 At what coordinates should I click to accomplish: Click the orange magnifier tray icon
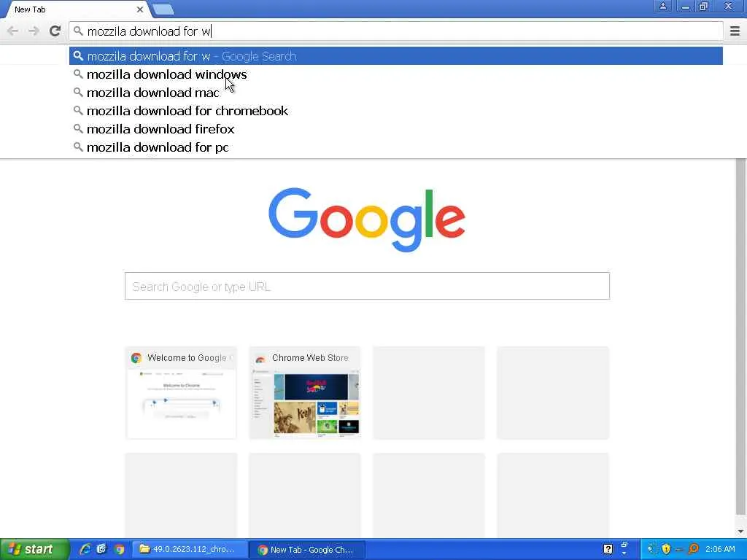coord(694,549)
